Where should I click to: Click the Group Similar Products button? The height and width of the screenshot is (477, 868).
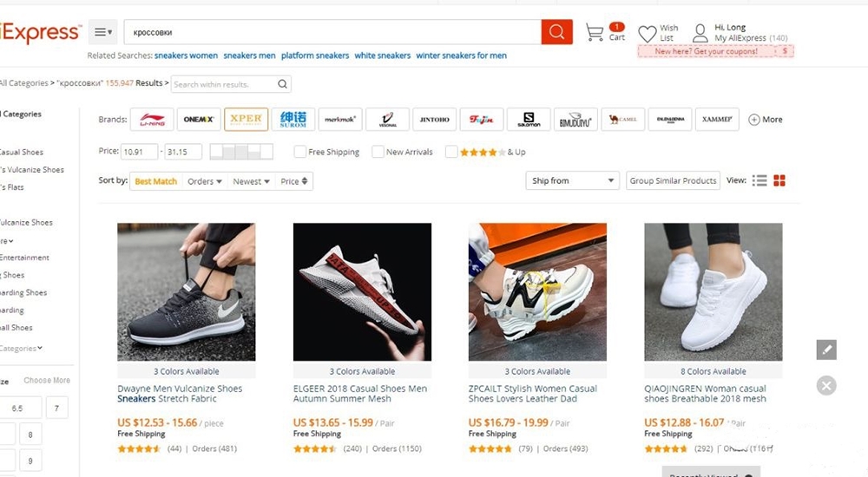pyautogui.click(x=673, y=180)
